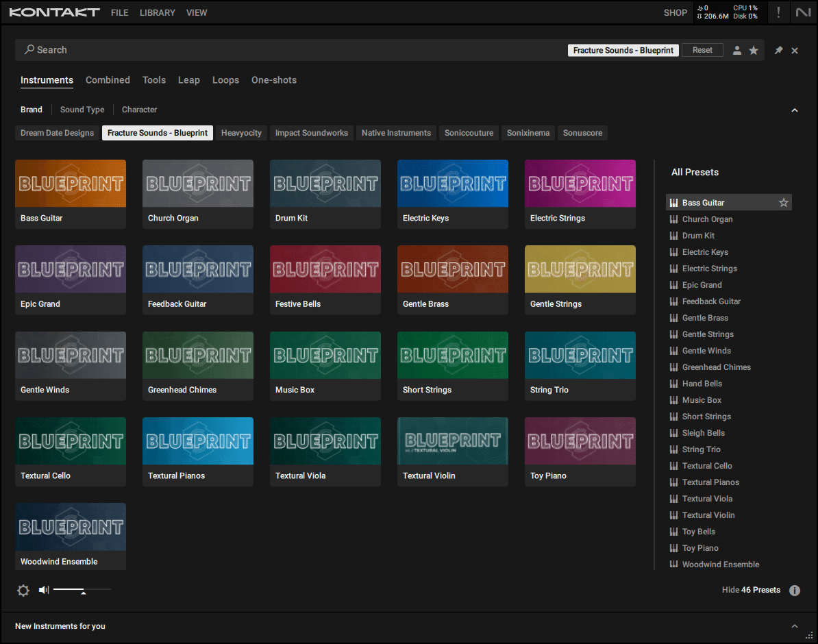Open the Toy Piano instrument tile
This screenshot has width=818, height=644.
580,451
